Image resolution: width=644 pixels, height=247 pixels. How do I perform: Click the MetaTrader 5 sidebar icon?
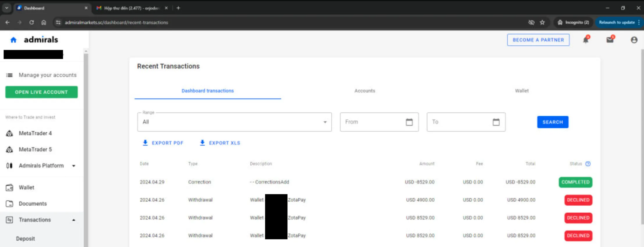tap(9, 149)
